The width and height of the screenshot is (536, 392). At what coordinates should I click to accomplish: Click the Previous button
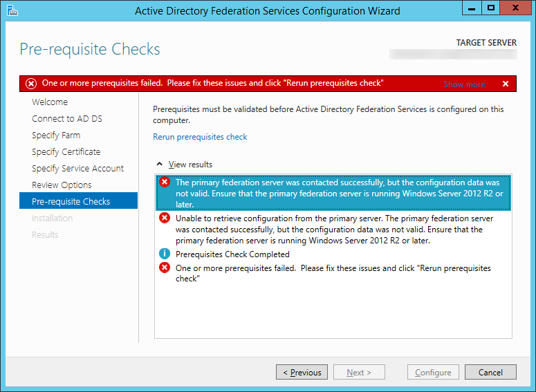[302, 372]
